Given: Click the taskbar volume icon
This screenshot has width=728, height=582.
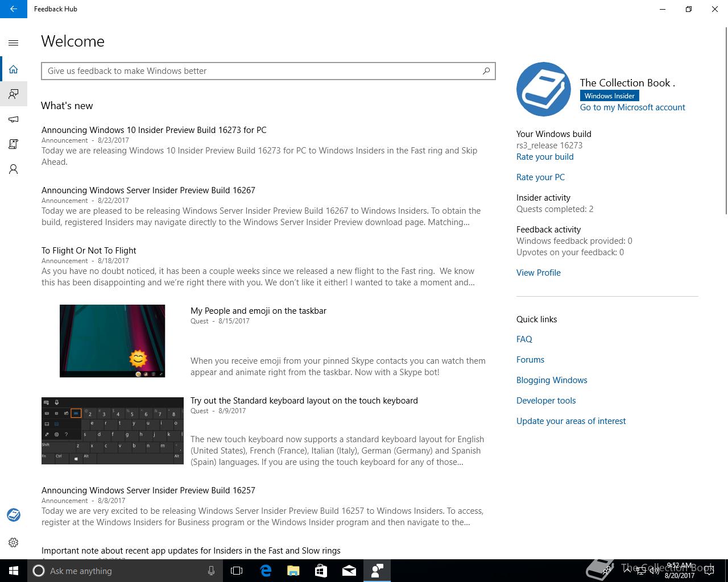Looking at the screenshot, I should [x=654, y=571].
